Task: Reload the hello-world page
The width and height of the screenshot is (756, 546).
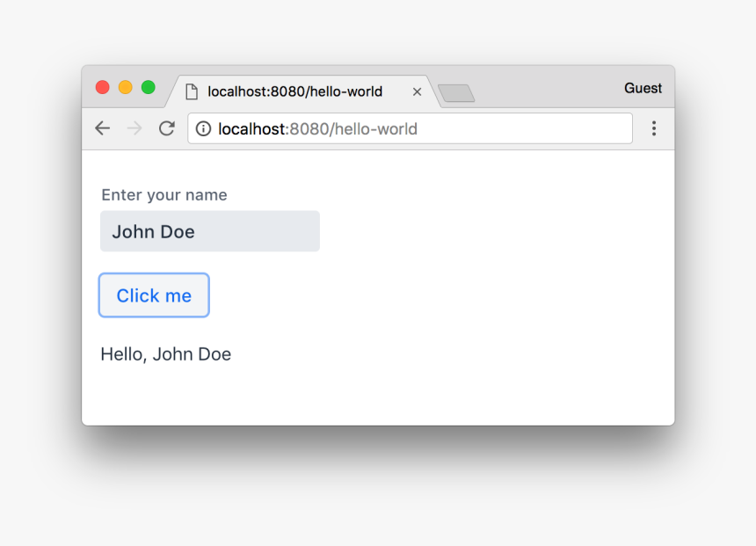Action: (166, 128)
